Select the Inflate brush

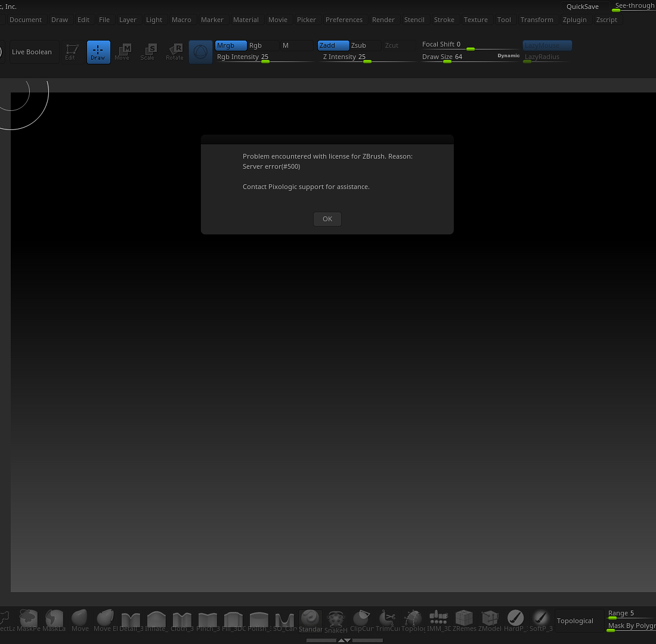coord(156,620)
